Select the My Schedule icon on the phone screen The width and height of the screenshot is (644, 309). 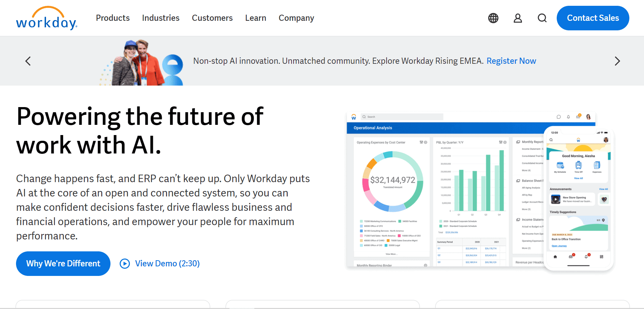(x=560, y=165)
